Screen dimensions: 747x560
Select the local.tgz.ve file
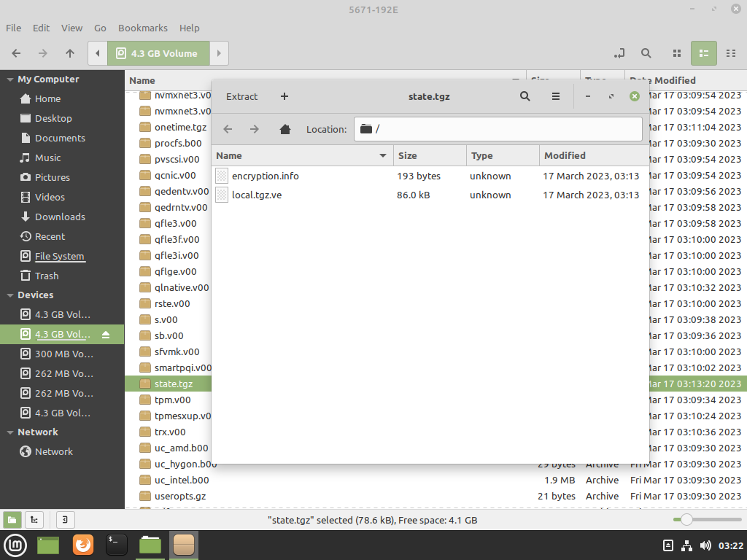257,195
